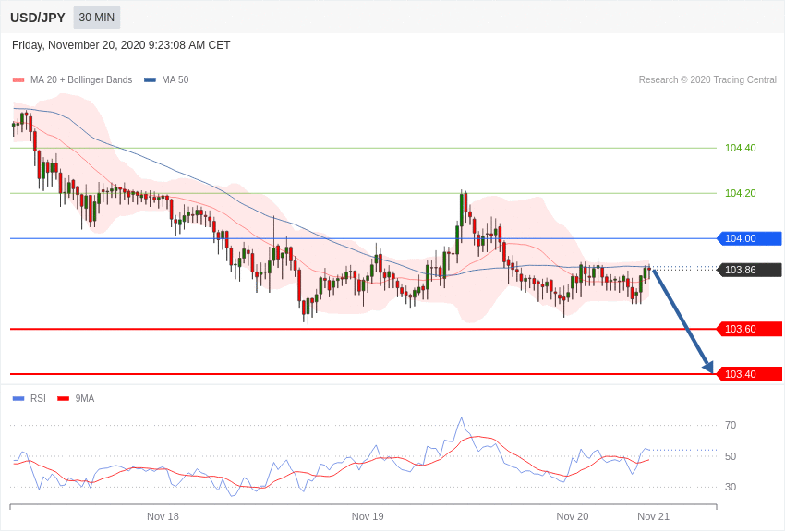Click the RSI 70 level label

coord(731,426)
